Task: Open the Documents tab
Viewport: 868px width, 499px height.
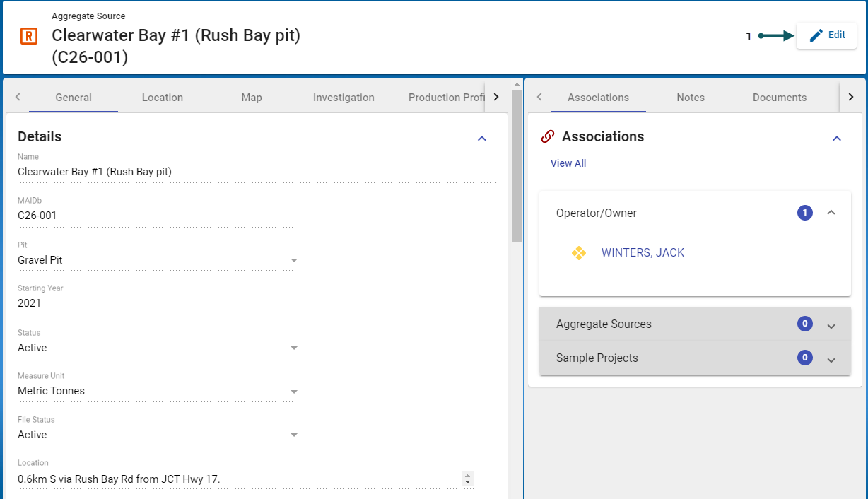Action: tap(779, 98)
